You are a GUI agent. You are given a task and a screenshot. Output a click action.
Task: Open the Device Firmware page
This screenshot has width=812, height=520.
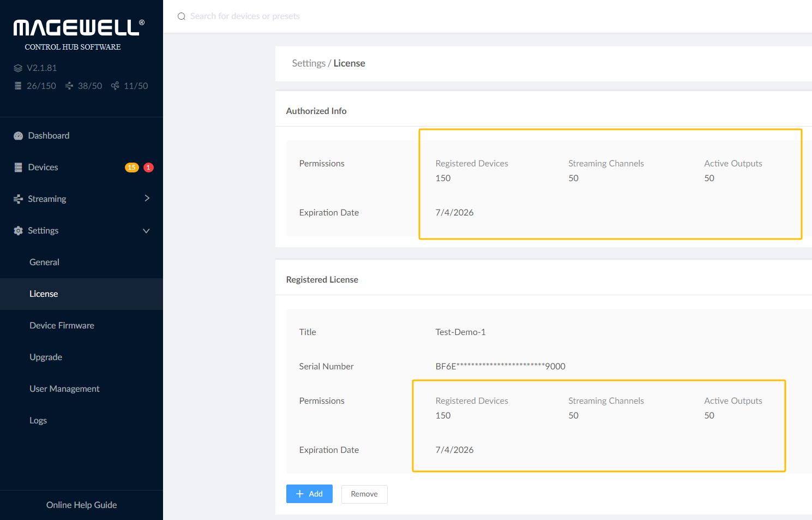[x=62, y=326]
